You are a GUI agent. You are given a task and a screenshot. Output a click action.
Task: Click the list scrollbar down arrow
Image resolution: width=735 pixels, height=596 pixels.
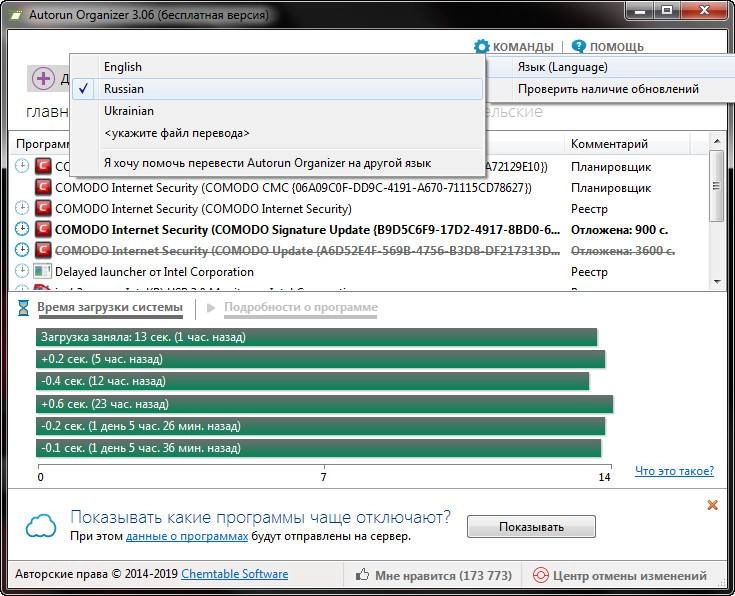tap(716, 282)
